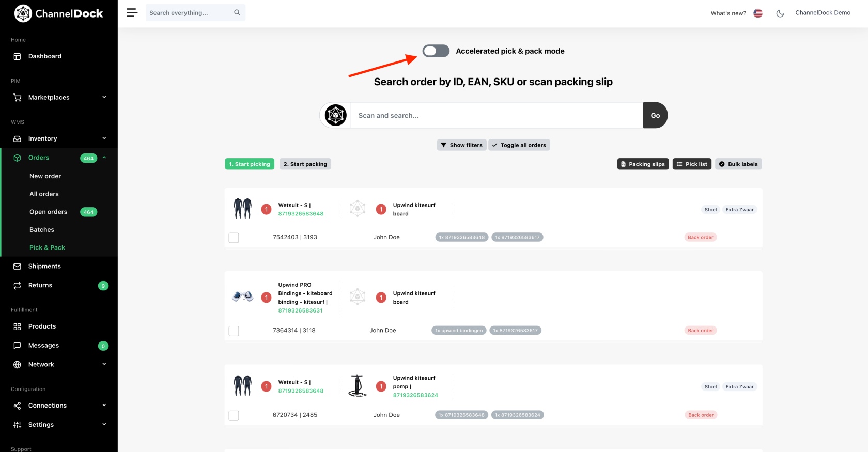Expand the Marketplaces submenu chevron
The height and width of the screenshot is (452, 868).
[104, 97]
